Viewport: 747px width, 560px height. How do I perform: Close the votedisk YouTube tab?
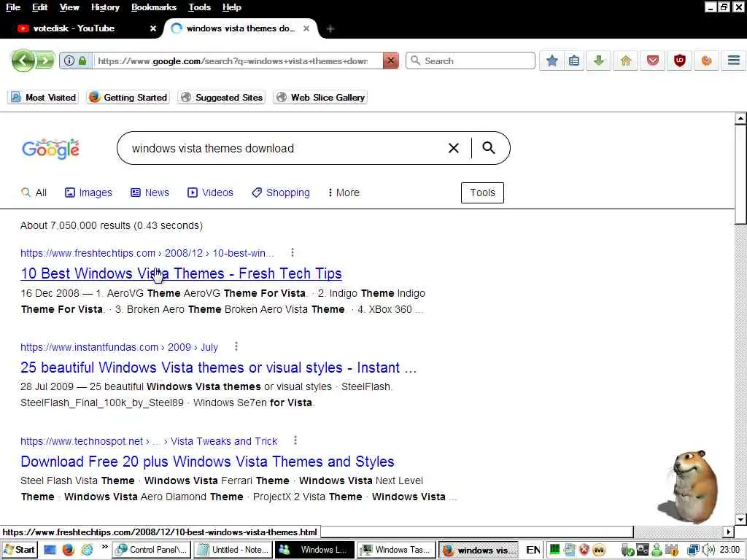[x=153, y=28]
